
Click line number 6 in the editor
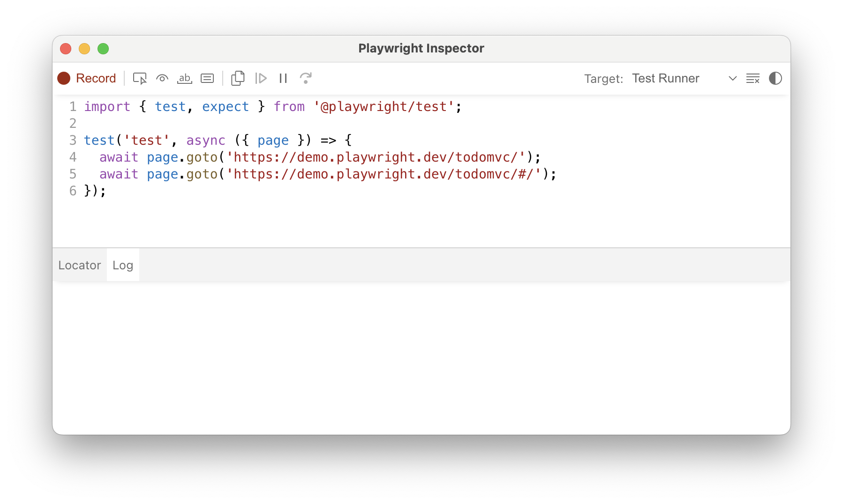coord(73,191)
